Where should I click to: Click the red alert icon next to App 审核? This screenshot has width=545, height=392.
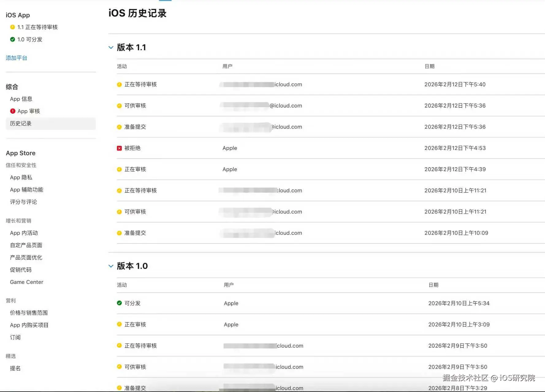(x=13, y=111)
